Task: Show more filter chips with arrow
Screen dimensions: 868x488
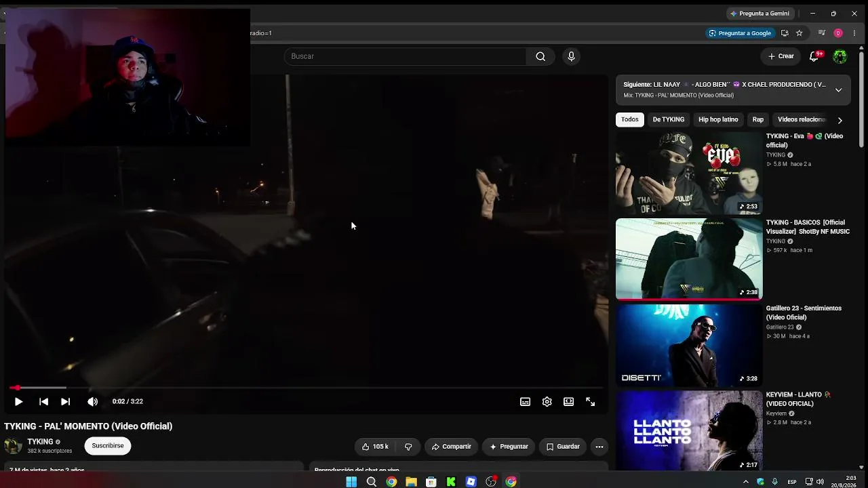Action: [x=840, y=120]
